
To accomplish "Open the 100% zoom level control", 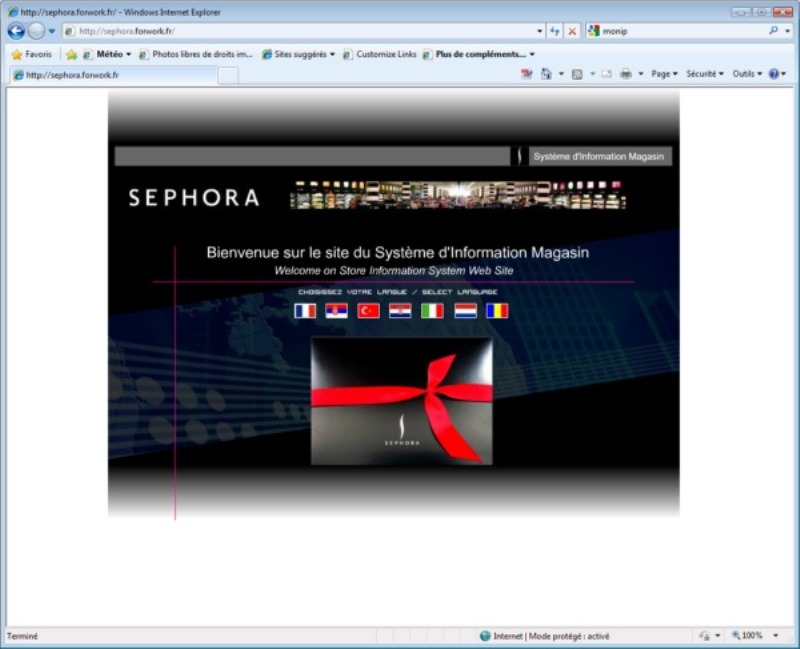I will tap(754, 636).
